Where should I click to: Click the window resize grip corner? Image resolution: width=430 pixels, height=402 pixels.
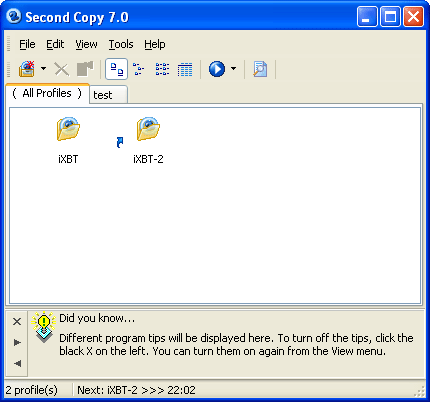point(420,391)
